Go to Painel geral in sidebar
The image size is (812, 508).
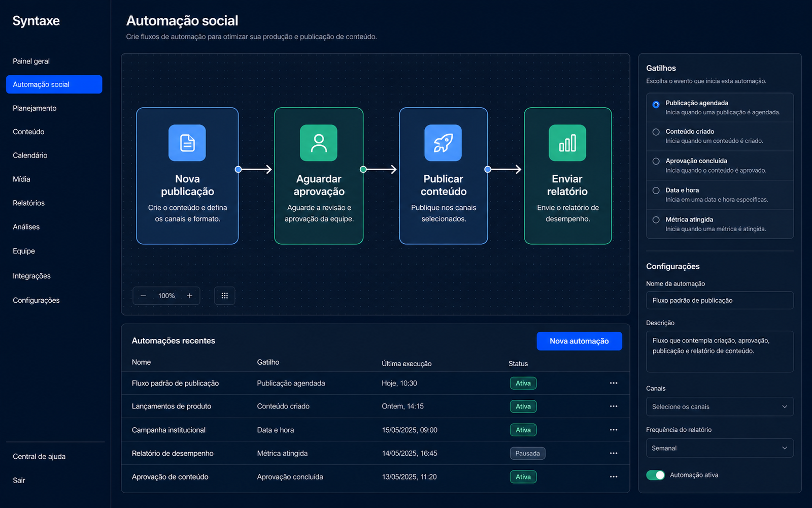(x=31, y=61)
